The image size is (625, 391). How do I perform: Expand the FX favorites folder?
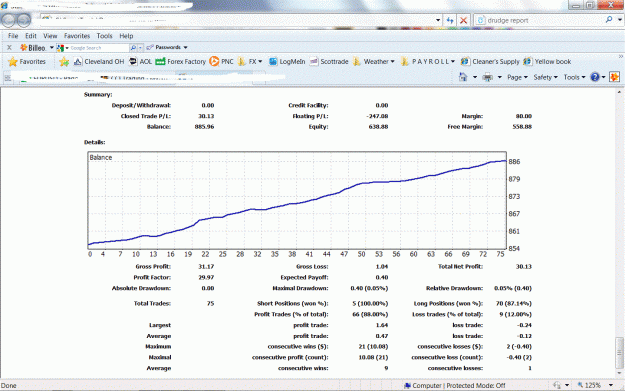250,62
